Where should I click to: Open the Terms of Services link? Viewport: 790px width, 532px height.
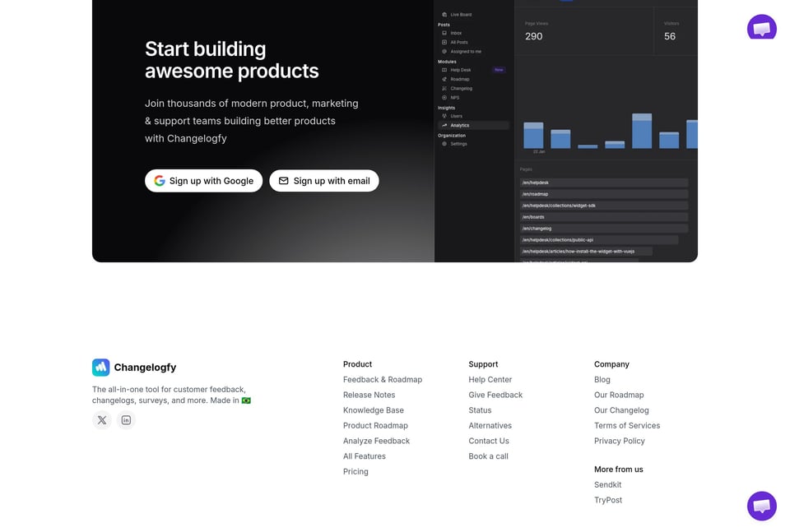tap(627, 426)
